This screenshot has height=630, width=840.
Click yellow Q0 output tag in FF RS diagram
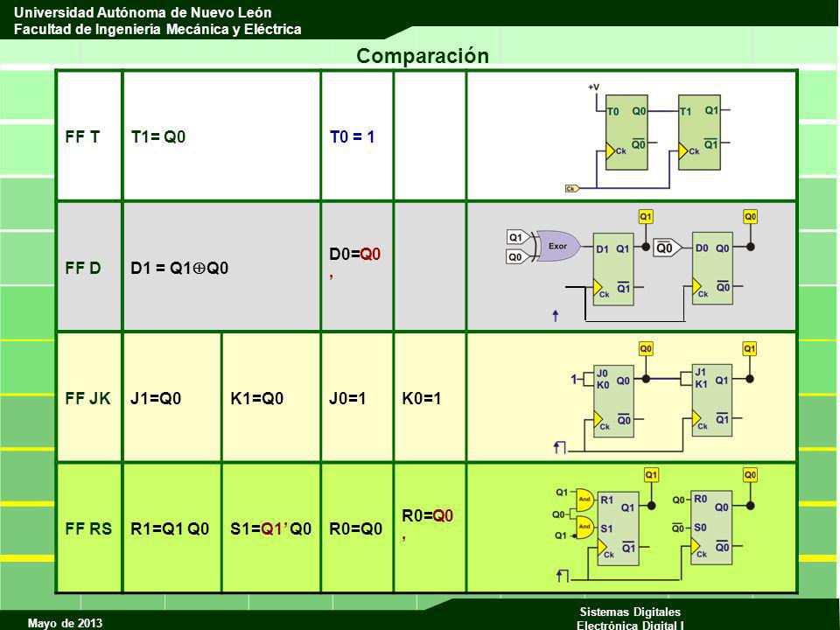click(x=750, y=474)
